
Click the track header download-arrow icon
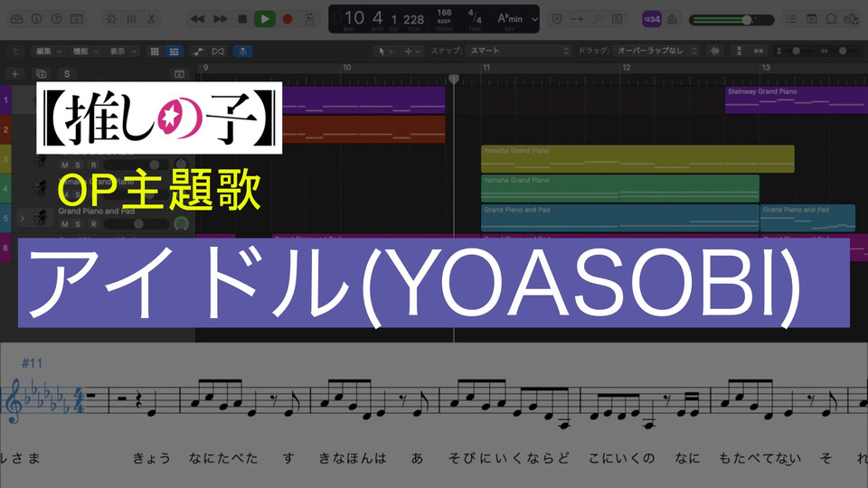[179, 73]
